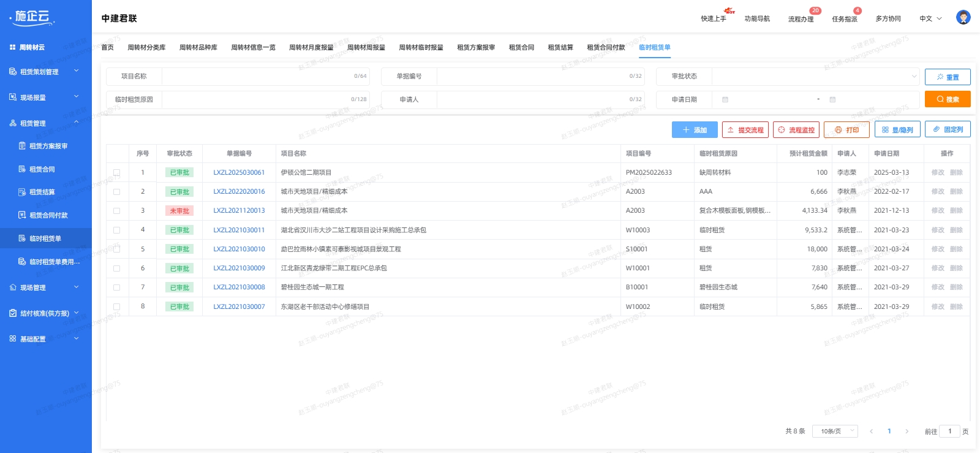Focus the 项目名称 input field
The width and height of the screenshot is (980, 453).
coord(265,77)
